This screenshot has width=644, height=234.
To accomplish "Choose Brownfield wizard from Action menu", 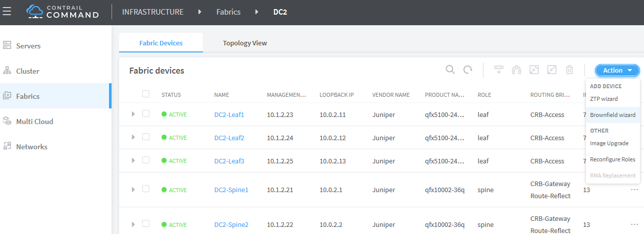I will pyautogui.click(x=613, y=115).
